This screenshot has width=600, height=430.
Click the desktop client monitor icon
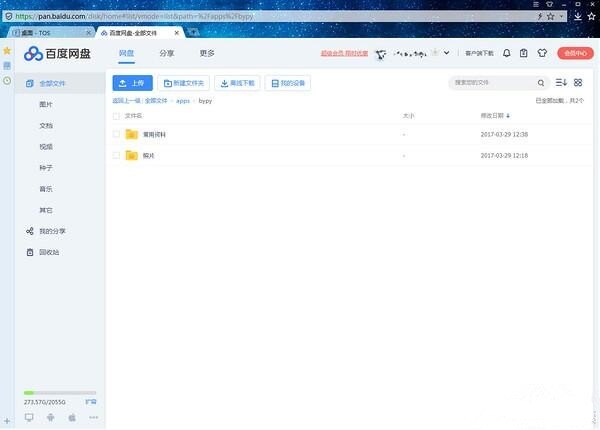coord(29,416)
